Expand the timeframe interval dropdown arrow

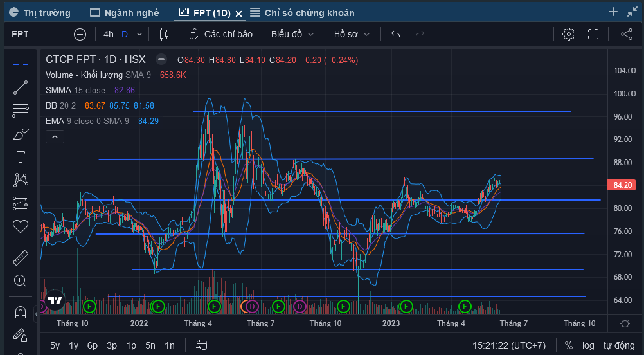(139, 35)
